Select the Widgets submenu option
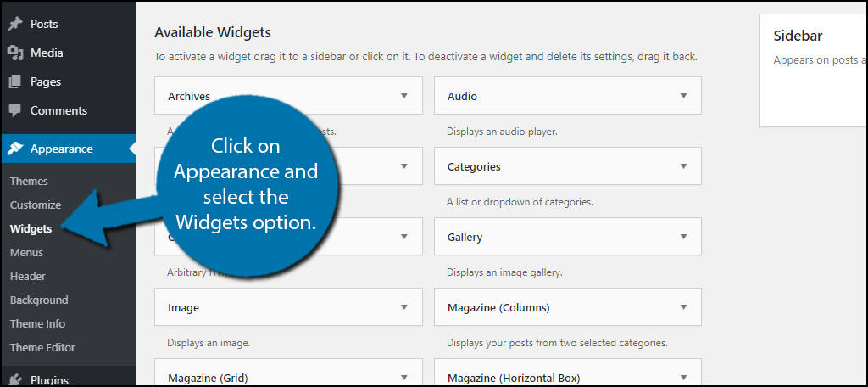The image size is (868, 387). (x=31, y=228)
